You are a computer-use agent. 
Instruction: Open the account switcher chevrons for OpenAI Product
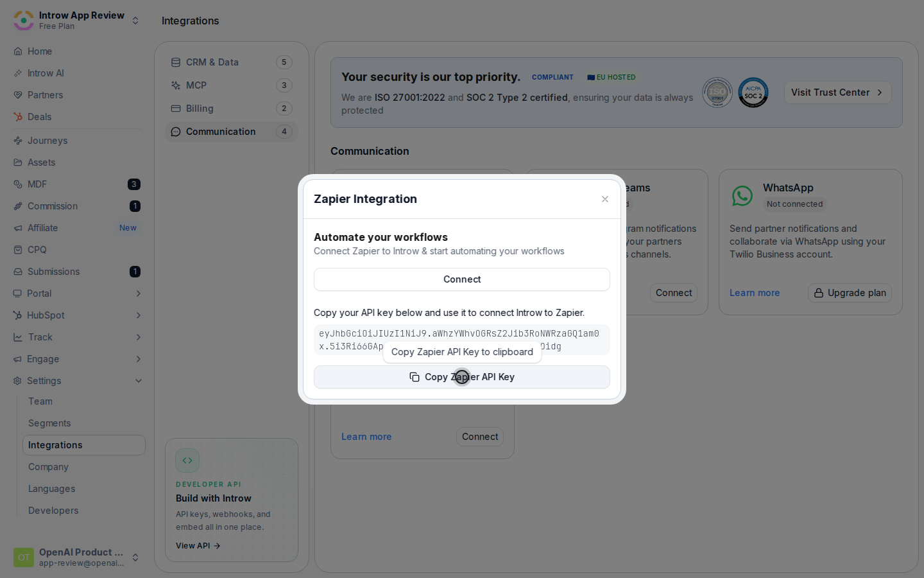[x=135, y=557]
